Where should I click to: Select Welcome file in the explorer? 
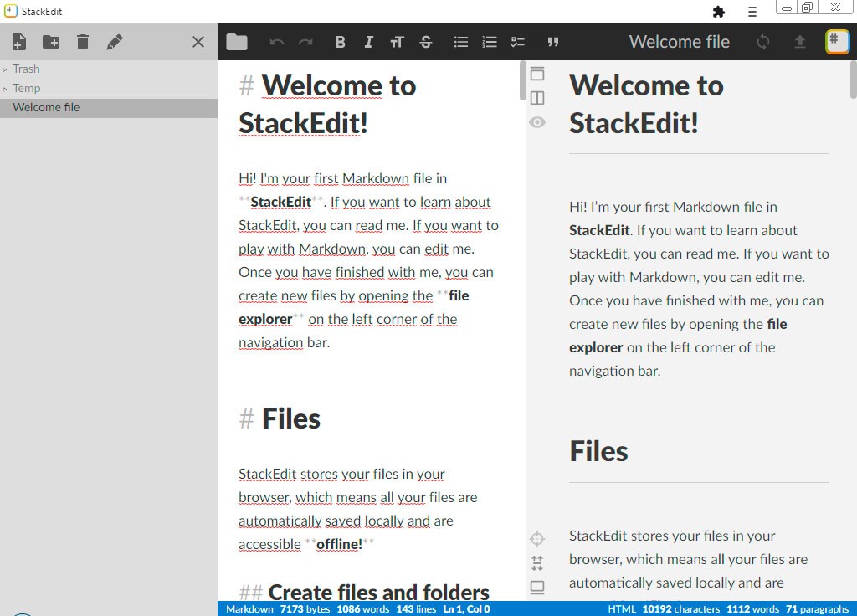click(x=109, y=108)
